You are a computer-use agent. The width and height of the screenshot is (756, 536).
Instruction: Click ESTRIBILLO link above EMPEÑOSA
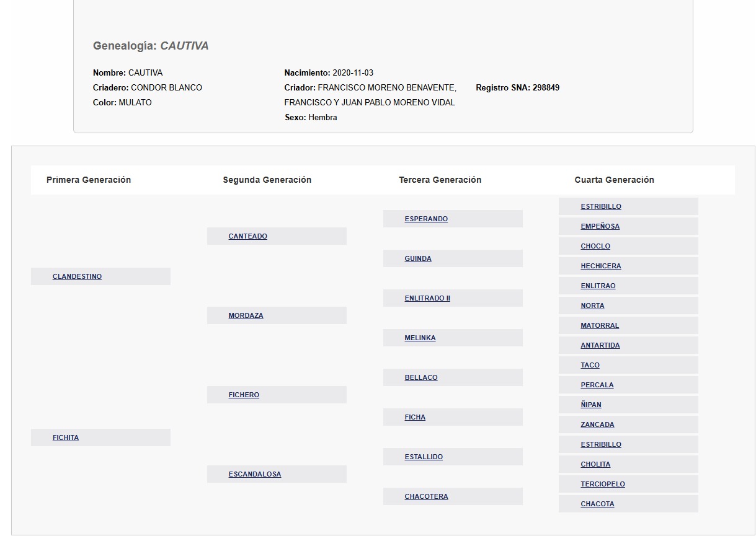coord(600,207)
